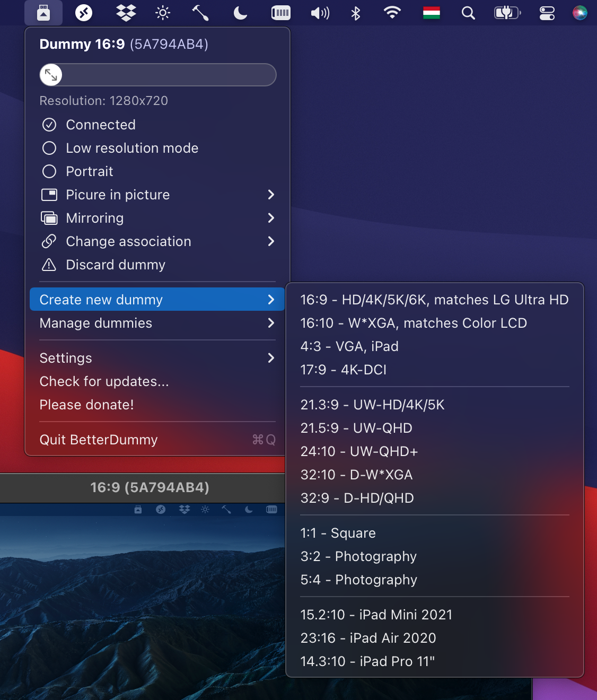The width and height of the screenshot is (597, 700).
Task: Click the Picture in picture icon
Action: pos(49,195)
